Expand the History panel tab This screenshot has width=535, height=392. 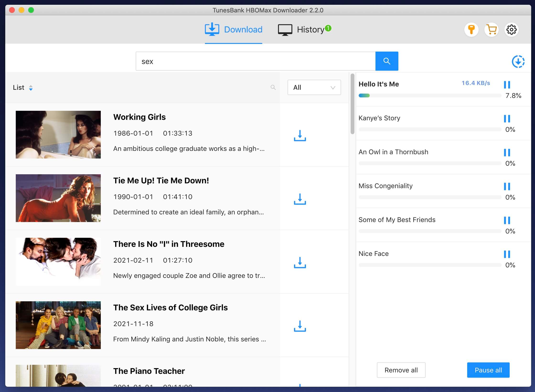[x=302, y=29]
